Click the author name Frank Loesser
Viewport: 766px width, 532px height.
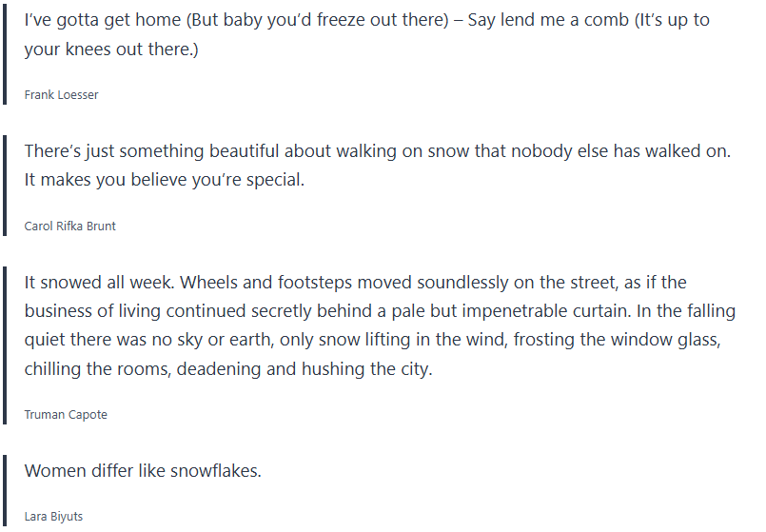coord(61,95)
